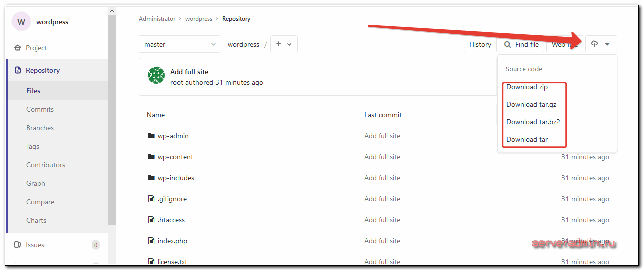This screenshot has height=271, width=644.
Task: Open Contributors in the sidebar
Action: click(x=46, y=165)
